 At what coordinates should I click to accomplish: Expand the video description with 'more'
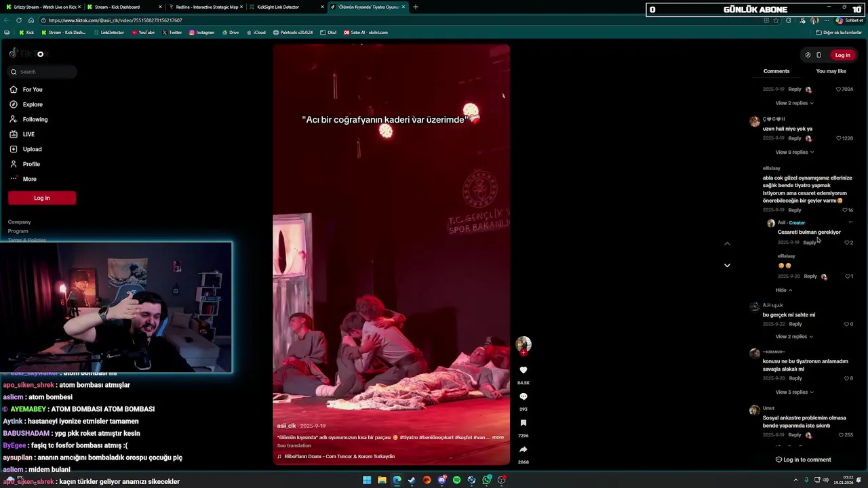(x=498, y=437)
